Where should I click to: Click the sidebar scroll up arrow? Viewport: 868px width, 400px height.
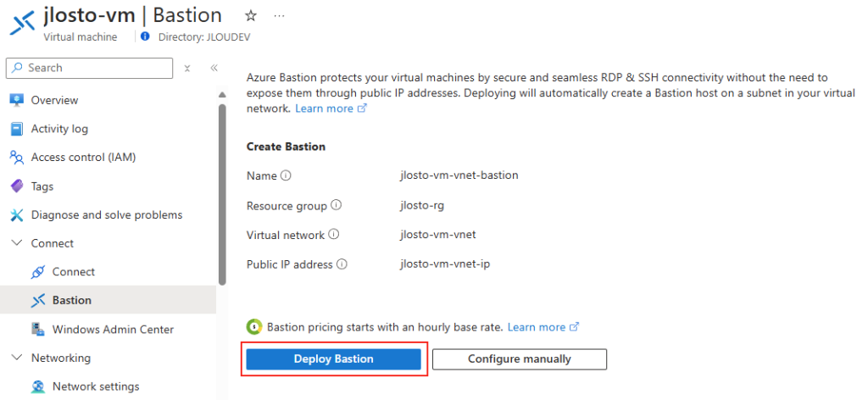222,94
